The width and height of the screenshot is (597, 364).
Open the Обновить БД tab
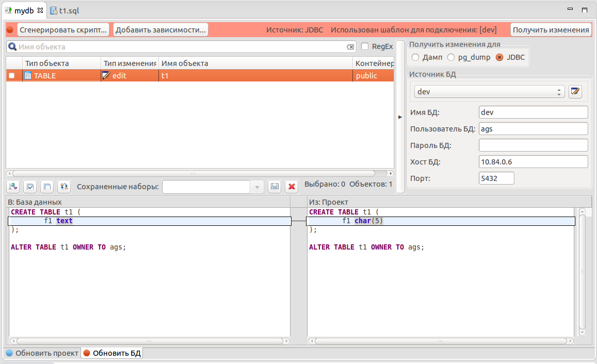click(x=112, y=353)
